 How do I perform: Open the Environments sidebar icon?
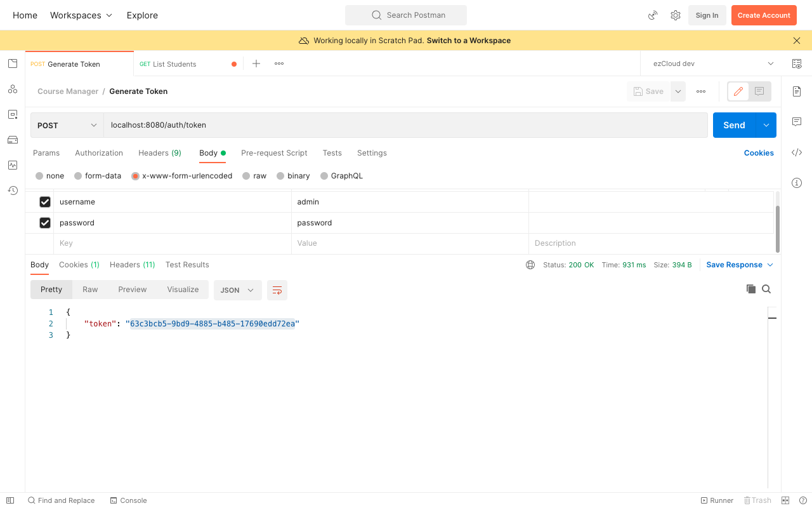[x=13, y=114]
